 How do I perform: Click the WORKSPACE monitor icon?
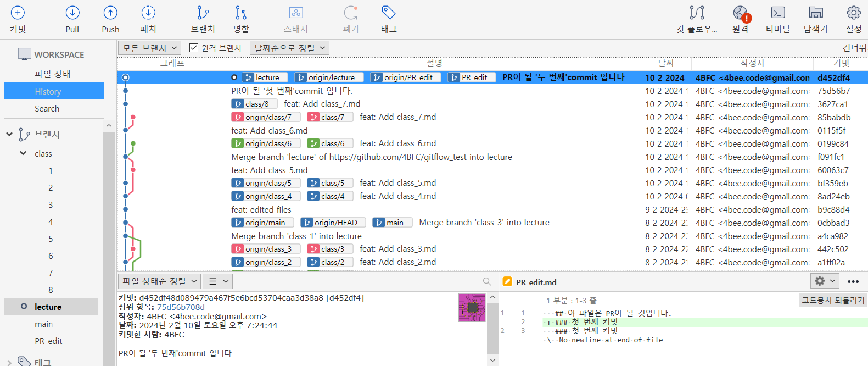click(24, 54)
